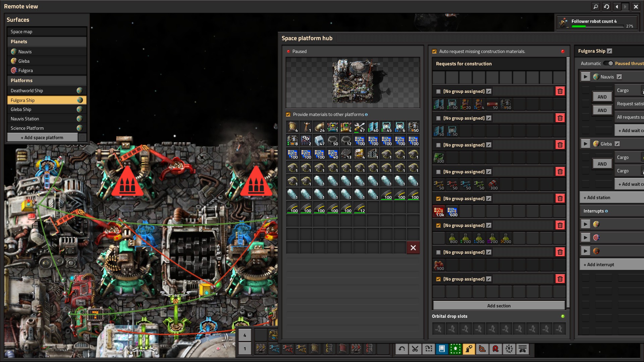
Task: Click + Add interrupt
Action: click(x=612, y=264)
